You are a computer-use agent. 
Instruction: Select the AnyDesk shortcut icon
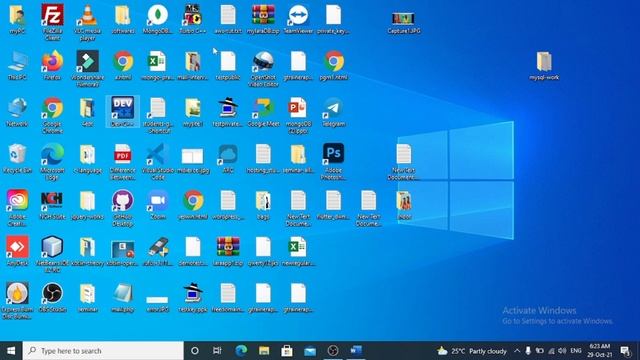[17, 247]
